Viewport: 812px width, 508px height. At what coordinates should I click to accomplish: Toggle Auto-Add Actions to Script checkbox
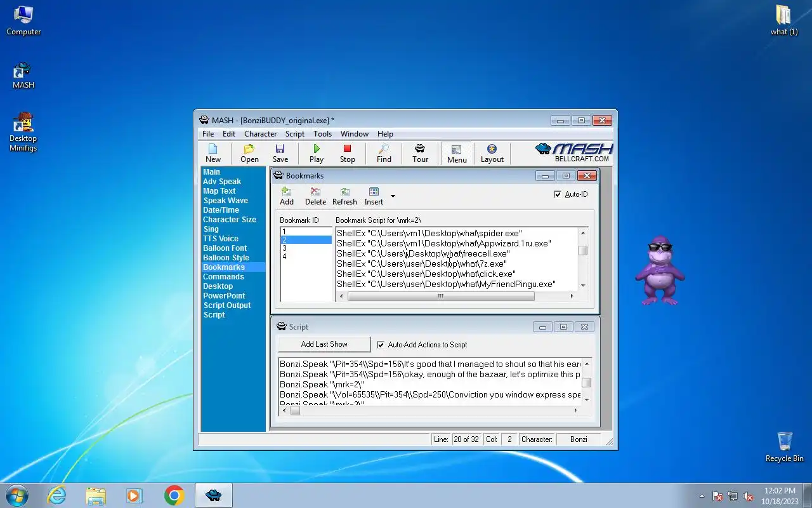pyautogui.click(x=381, y=345)
